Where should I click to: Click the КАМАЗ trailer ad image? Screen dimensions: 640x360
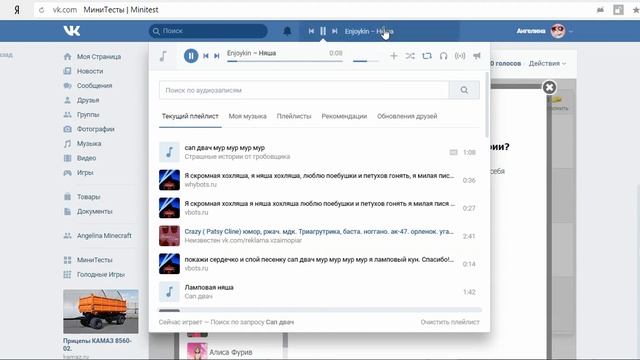coord(101,311)
